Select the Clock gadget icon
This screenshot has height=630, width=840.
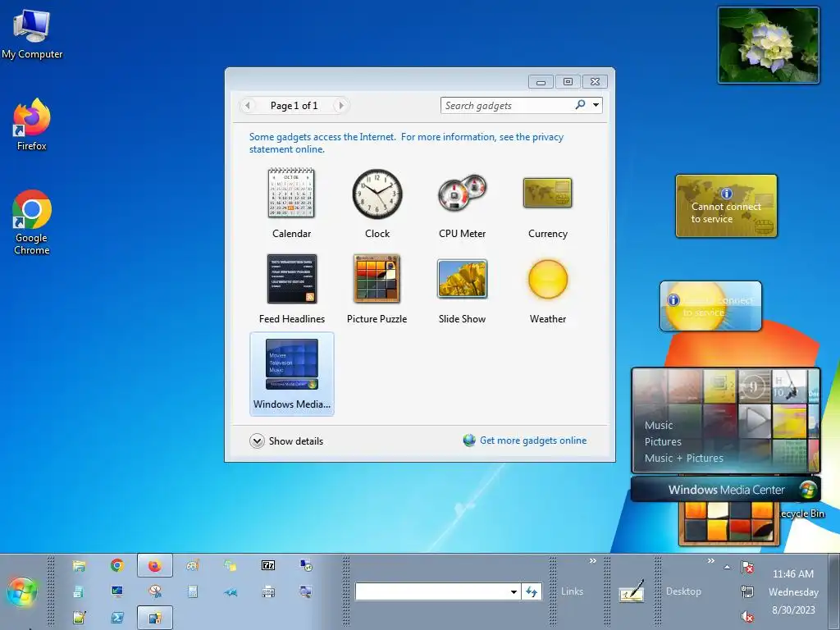tap(377, 194)
